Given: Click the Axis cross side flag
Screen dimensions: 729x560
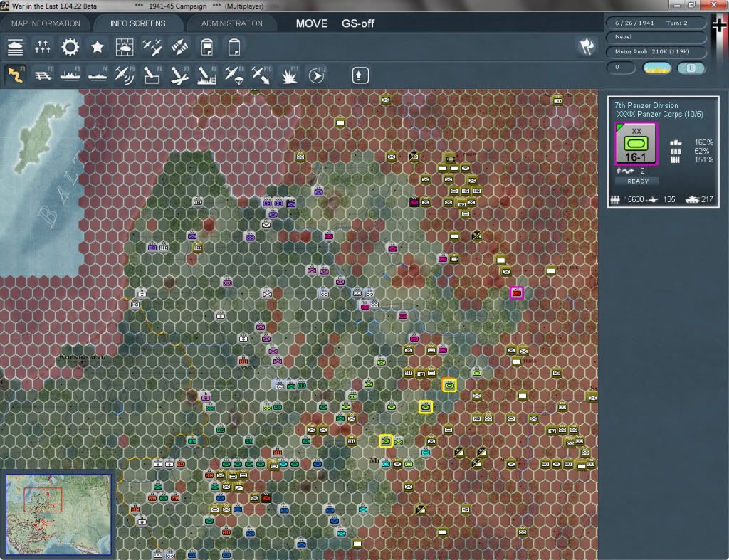Looking at the screenshot, I should point(719,26).
